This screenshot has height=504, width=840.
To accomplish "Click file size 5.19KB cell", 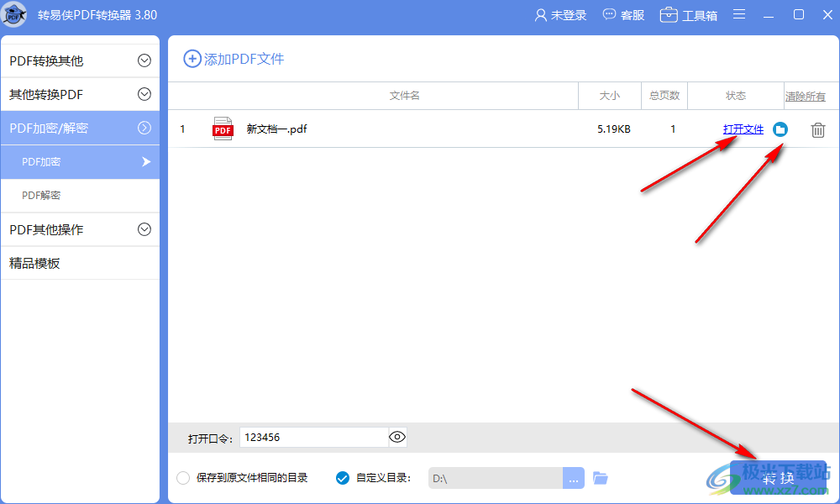I will tap(614, 129).
